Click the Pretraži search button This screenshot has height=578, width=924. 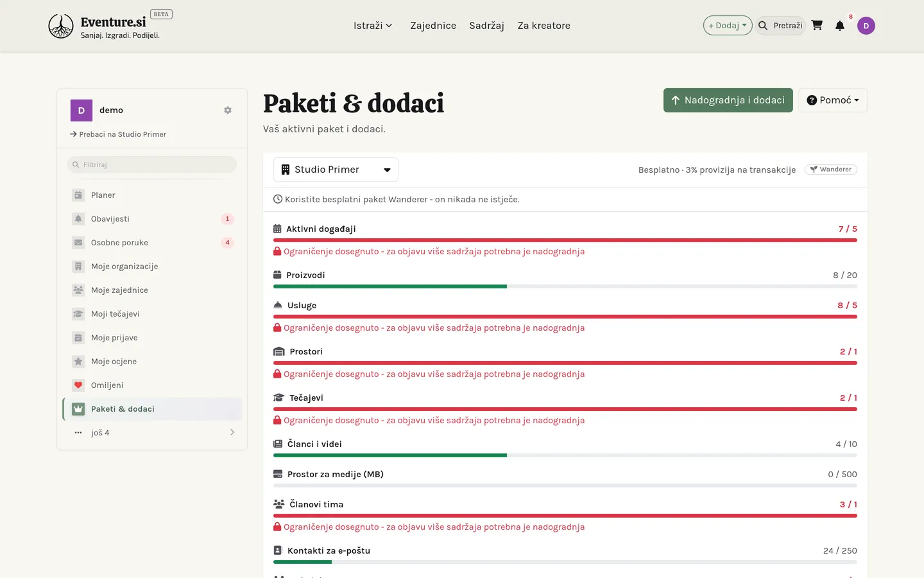click(x=780, y=26)
